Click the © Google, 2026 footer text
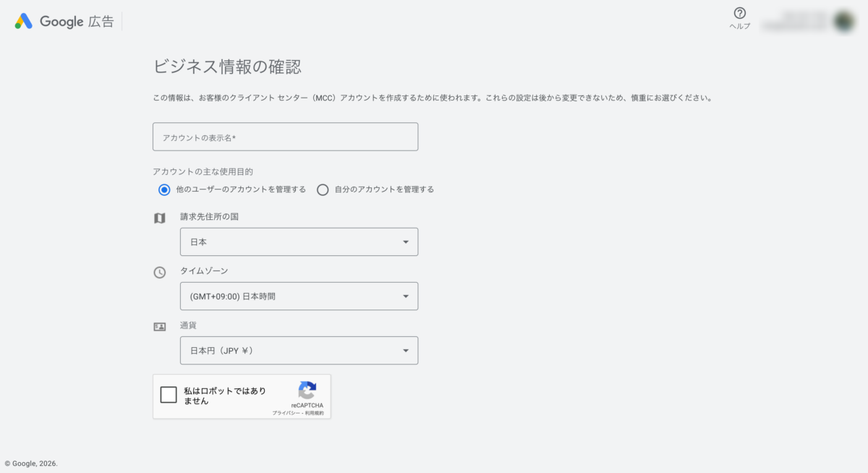Viewport: 868px width, 473px height. click(x=31, y=464)
